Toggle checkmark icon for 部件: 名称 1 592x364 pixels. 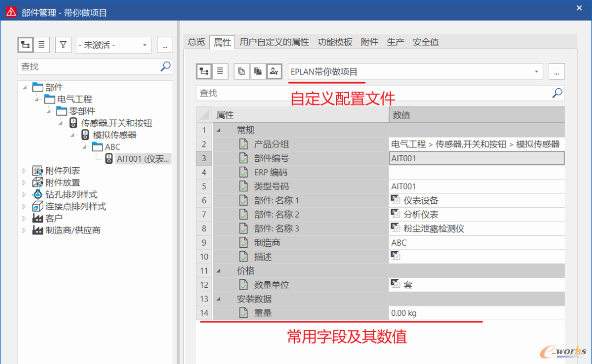tap(243, 200)
